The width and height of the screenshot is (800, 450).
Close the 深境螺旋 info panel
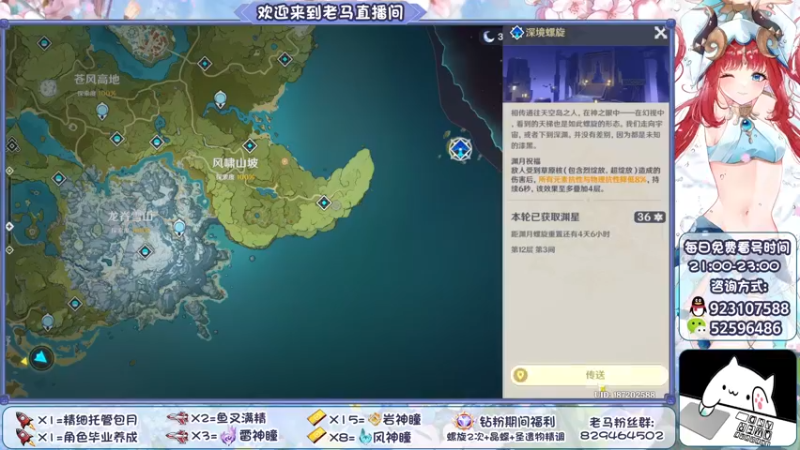click(660, 33)
